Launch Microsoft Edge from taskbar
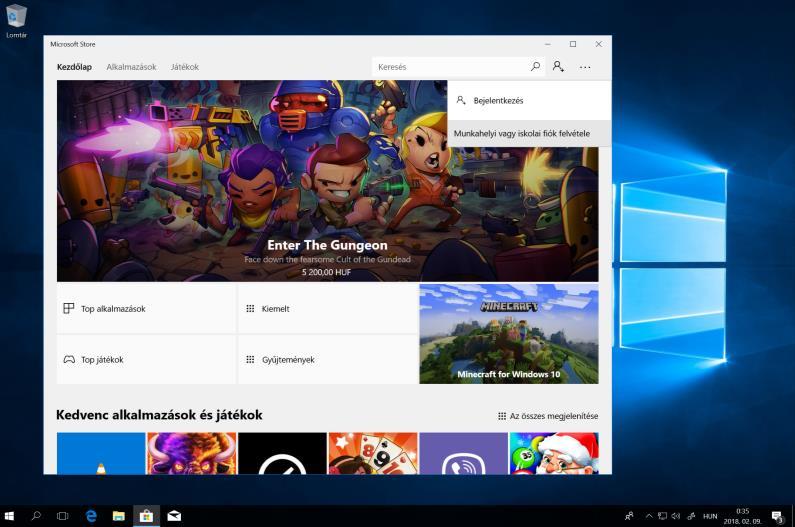Viewport: 795px width, 527px height. [x=91, y=516]
